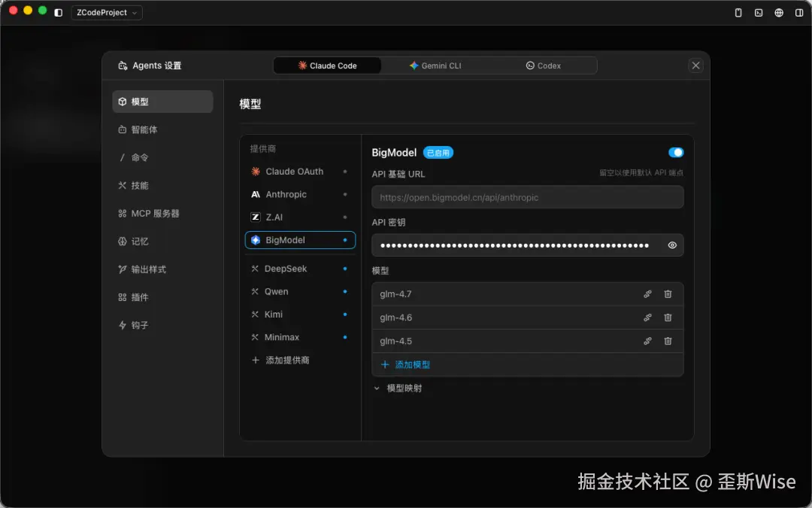Select Anthropic provider

click(x=300, y=194)
